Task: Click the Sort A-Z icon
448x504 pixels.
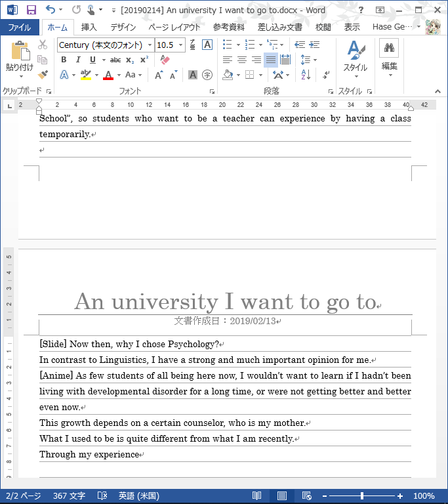Action: pyautogui.click(x=306, y=75)
